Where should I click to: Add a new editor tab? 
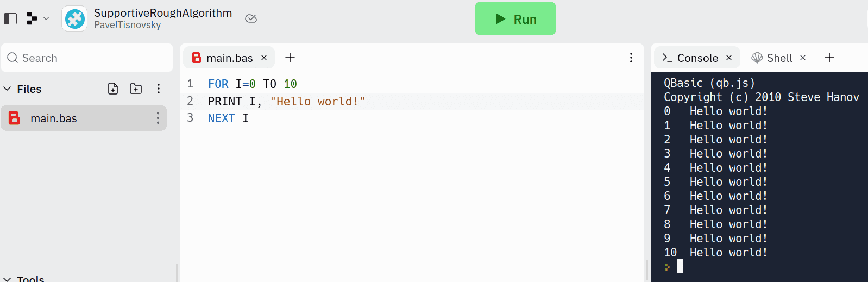(290, 58)
